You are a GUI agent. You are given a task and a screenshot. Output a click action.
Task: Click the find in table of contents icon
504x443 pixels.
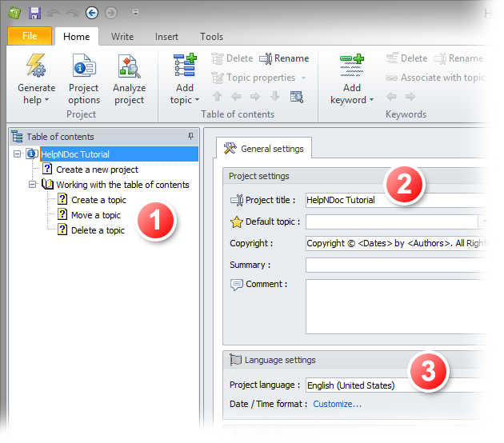(x=297, y=97)
